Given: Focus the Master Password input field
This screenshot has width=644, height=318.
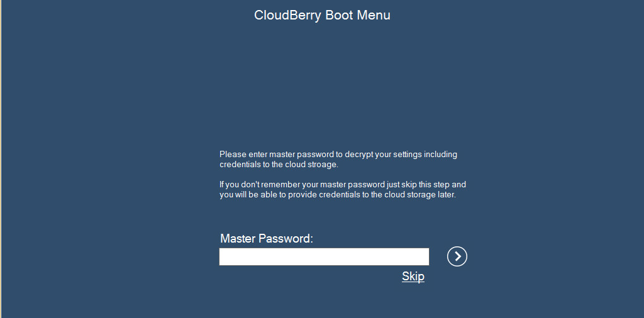Looking at the screenshot, I should [x=324, y=256].
